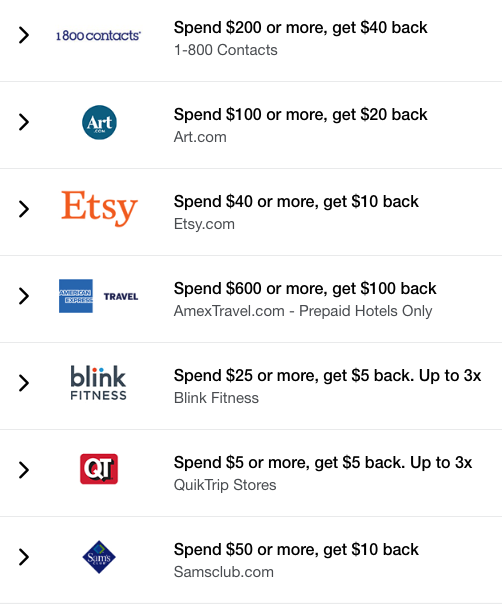
Task: Click the 1-800 Contacts logo
Action: pos(99,35)
